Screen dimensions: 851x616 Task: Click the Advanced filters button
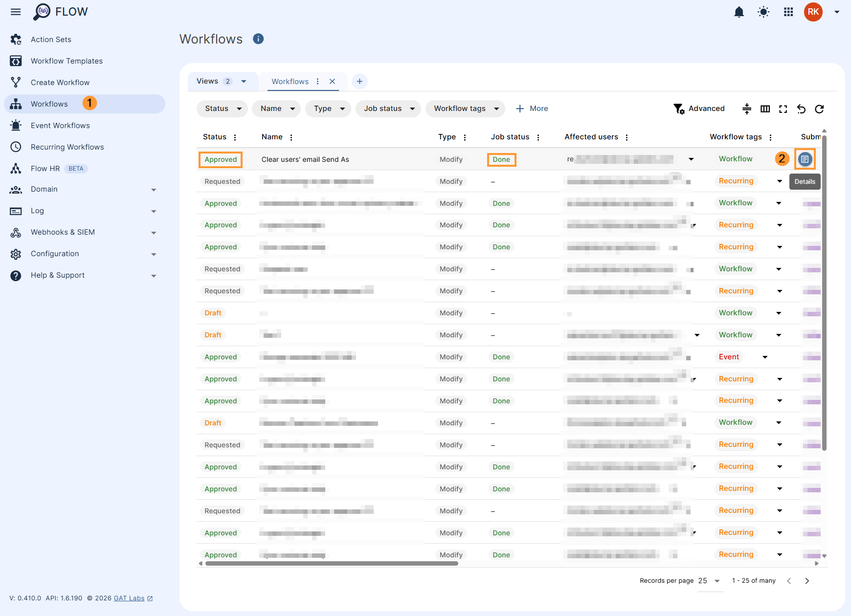point(699,109)
